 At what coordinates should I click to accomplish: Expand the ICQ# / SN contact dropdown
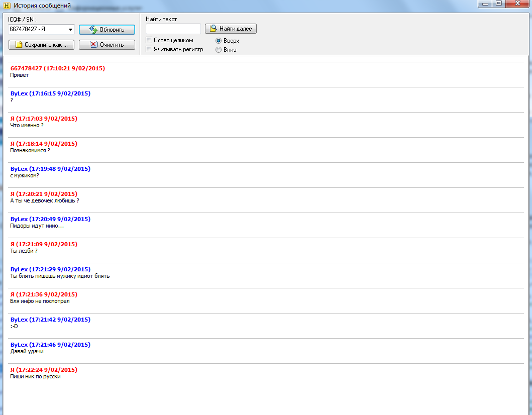pos(71,29)
